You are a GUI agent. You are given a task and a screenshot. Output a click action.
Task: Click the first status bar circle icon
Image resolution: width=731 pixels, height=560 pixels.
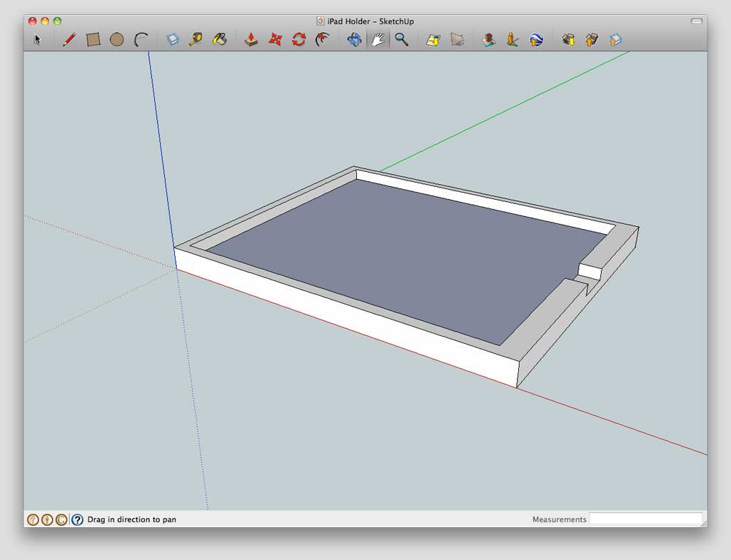tap(33, 519)
